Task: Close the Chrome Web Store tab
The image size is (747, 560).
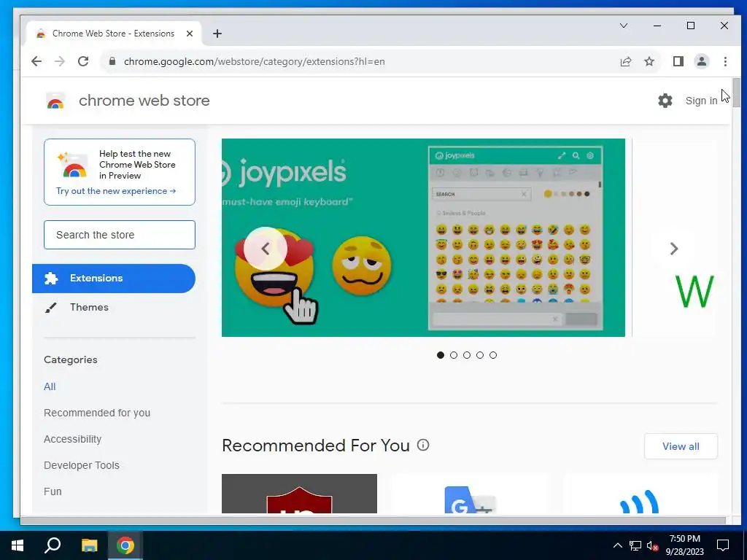Action: 190,34
